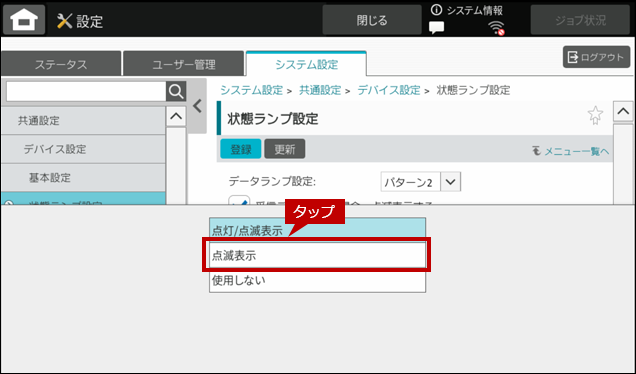Go to the home screen icon
The height and width of the screenshot is (374, 636).
pyautogui.click(x=24, y=19)
